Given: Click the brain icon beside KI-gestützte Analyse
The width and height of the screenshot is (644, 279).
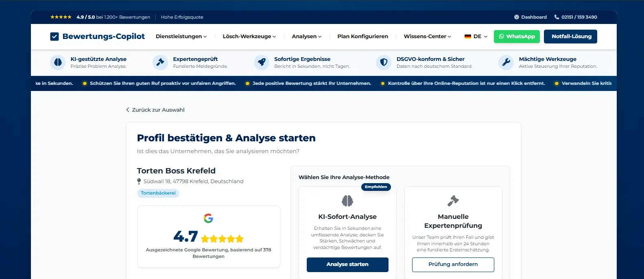Looking at the screenshot, I should coord(58,62).
